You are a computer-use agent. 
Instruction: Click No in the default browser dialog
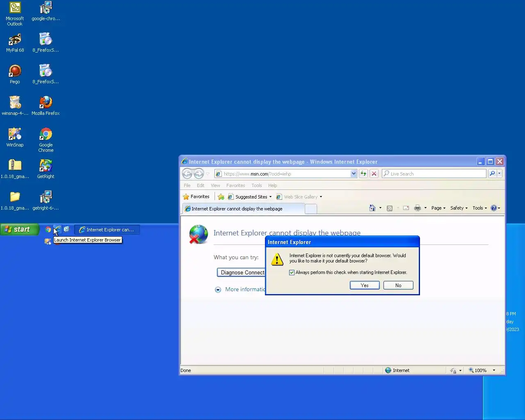(398, 285)
